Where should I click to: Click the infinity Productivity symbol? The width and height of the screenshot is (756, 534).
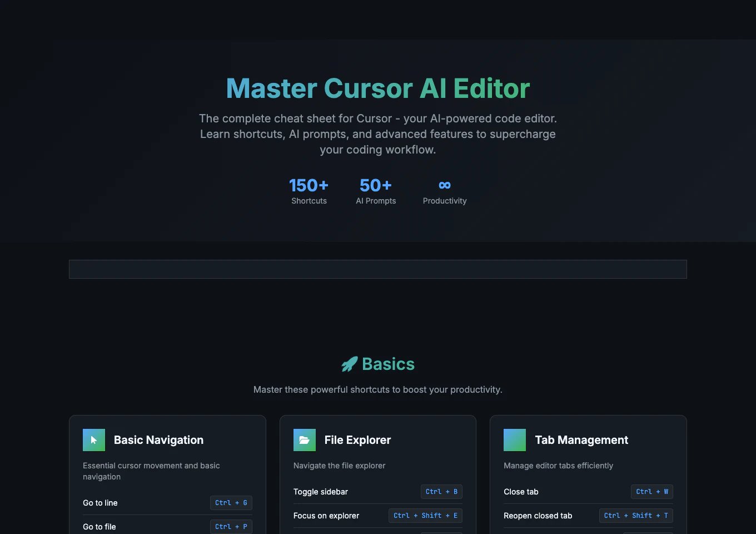(445, 185)
